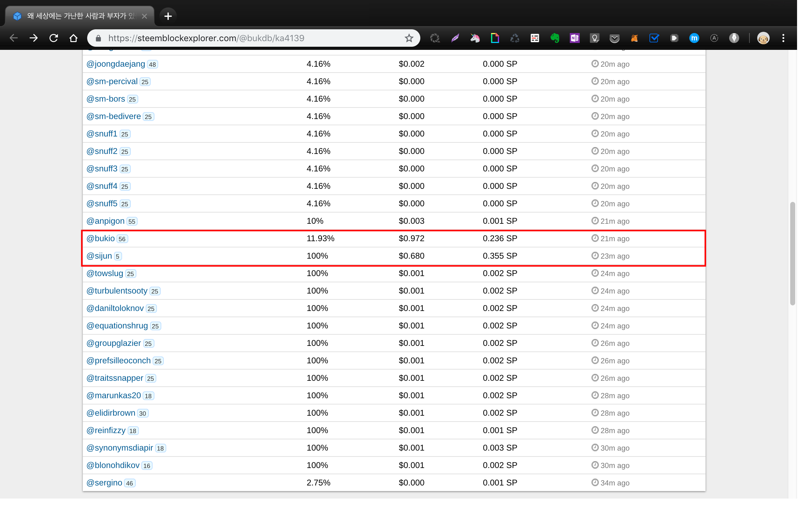Open the Pocket save extension
Viewport: 812px width, 516px height.
pos(614,38)
